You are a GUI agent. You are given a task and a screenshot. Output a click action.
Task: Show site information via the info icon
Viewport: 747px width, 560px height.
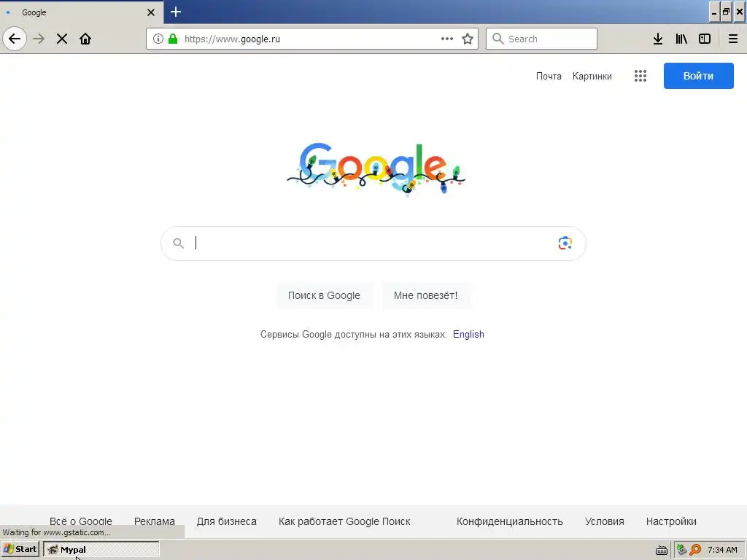tap(158, 39)
